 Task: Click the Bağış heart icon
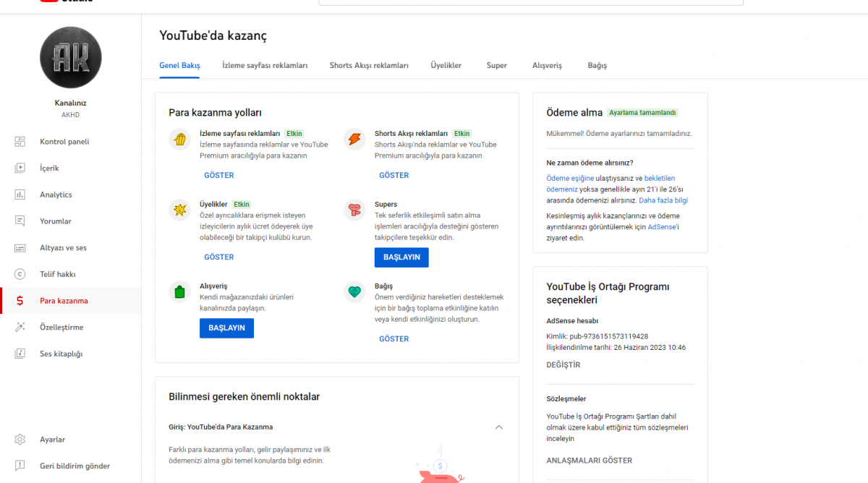tap(354, 291)
